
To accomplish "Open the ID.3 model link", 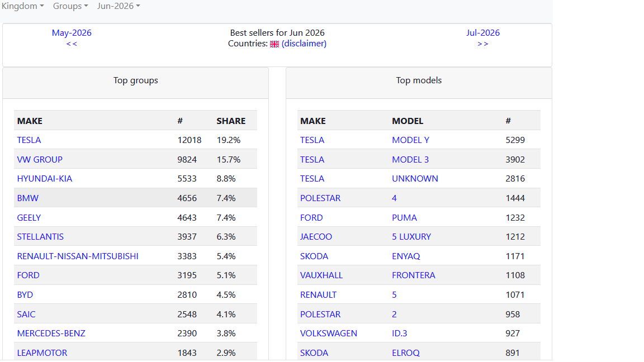I will click(x=400, y=334).
